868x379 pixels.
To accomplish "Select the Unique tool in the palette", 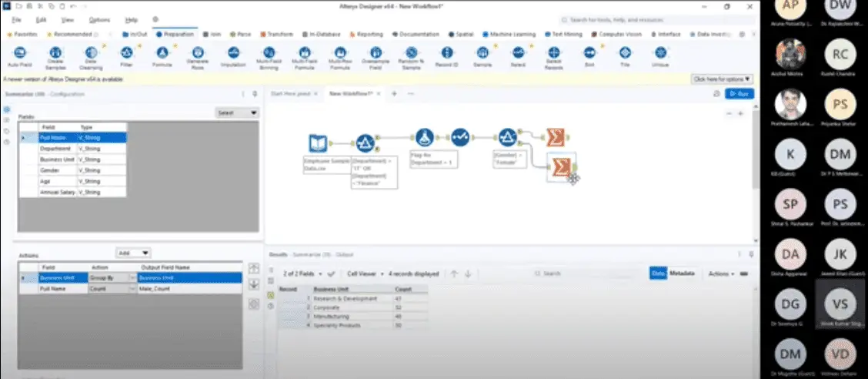I will pos(660,56).
